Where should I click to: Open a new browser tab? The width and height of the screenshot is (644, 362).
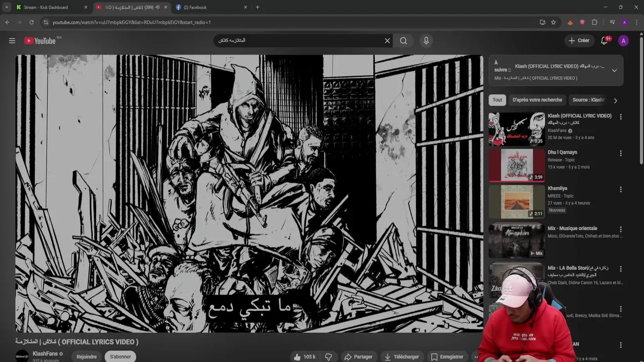pos(258,7)
